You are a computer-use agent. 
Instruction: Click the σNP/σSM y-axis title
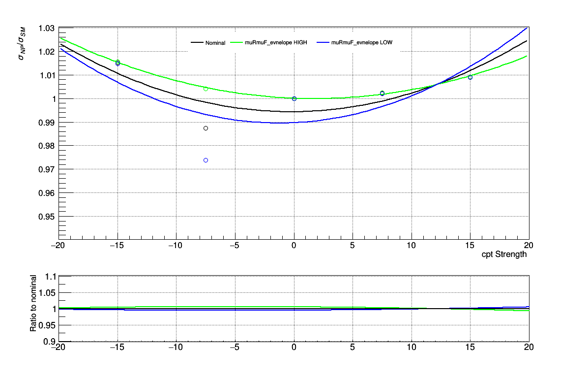tap(22, 43)
